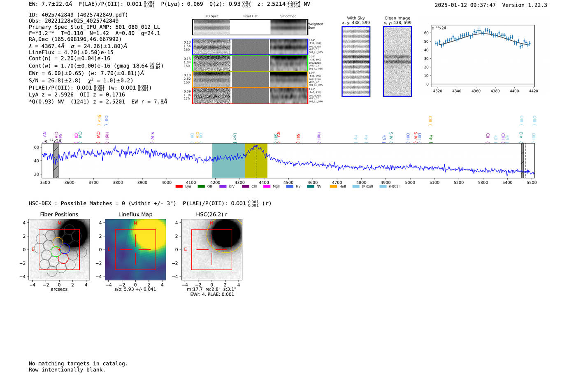Click the 'EWr: 4, PLAE: 0.001' caption
The width and height of the screenshot is (576, 392).
[212, 294]
